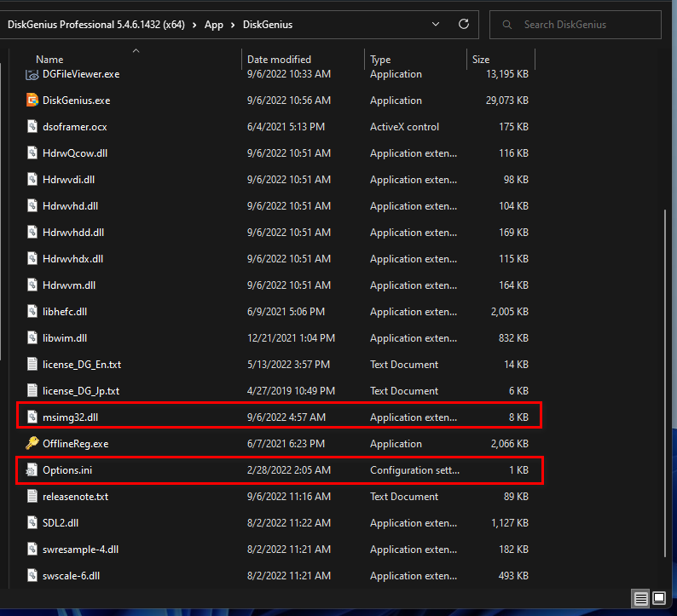Sort files by the Type column
The width and height of the screenshot is (677, 616).
(380, 59)
